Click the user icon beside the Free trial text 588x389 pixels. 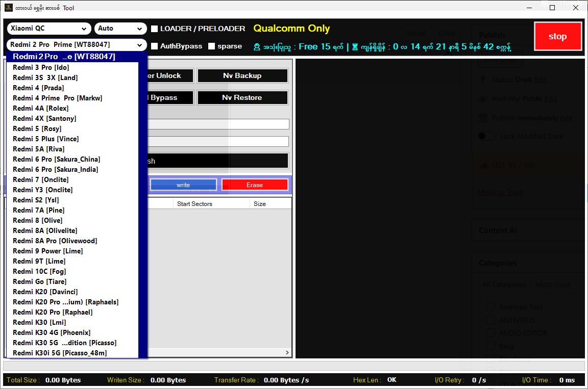point(257,46)
